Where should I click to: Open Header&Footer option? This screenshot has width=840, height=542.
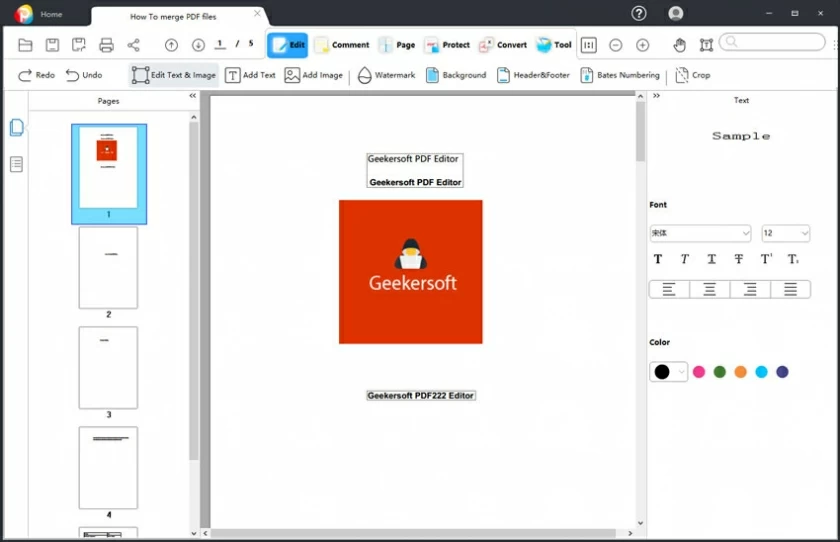click(x=533, y=75)
